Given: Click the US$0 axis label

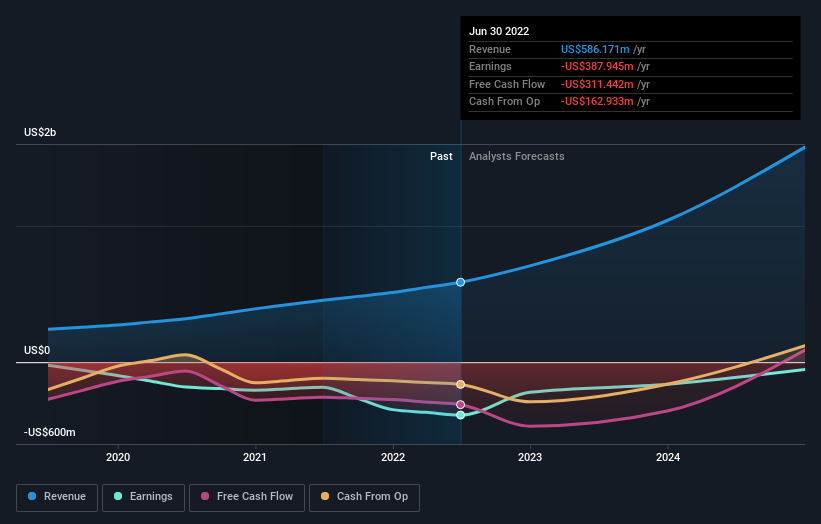Looking at the screenshot, I should tap(37, 350).
